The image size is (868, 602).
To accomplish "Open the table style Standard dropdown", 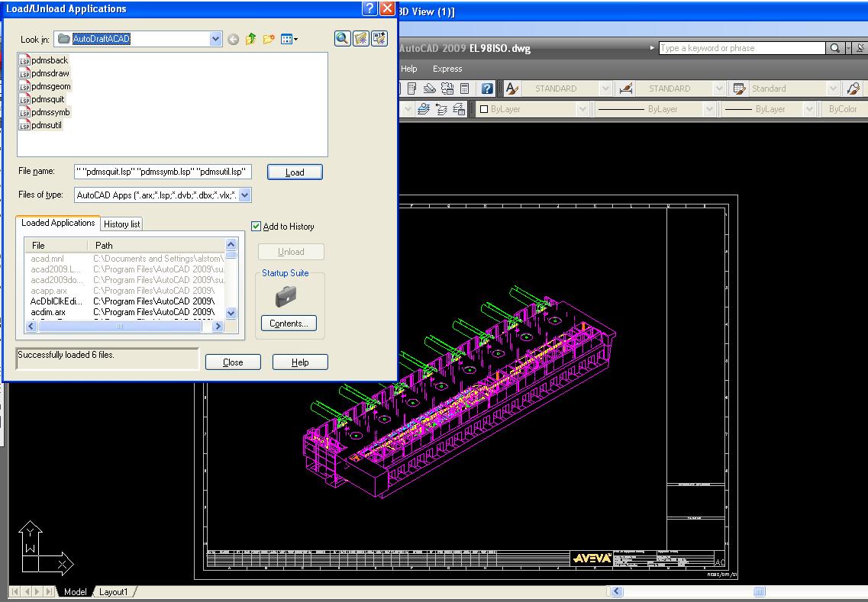I will [x=833, y=89].
